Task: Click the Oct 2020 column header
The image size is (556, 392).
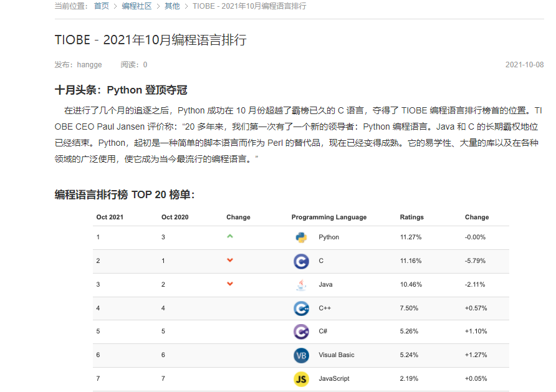Action: (x=175, y=217)
